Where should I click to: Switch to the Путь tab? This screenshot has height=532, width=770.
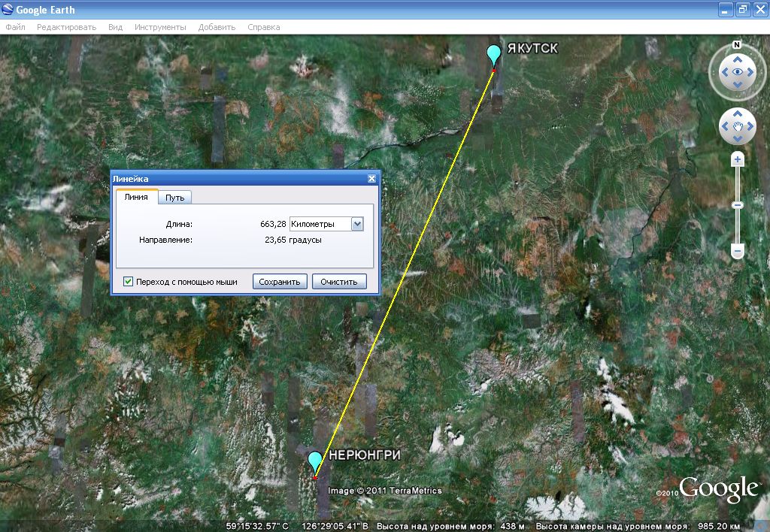tap(175, 198)
